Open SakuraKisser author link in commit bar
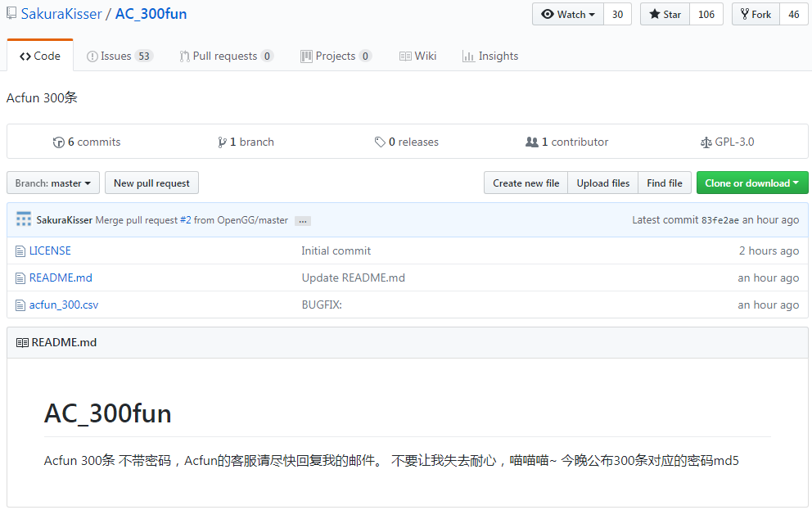The height and width of the screenshot is (510, 812). 64,220
